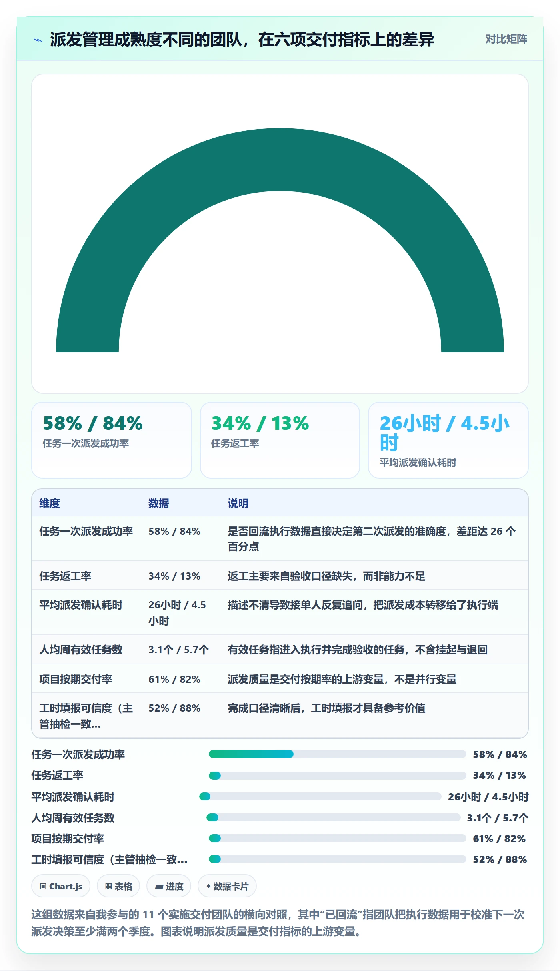The height and width of the screenshot is (971, 560).
Task: Click the truncated 工时填报可信度 progress label
Action: click(110, 859)
